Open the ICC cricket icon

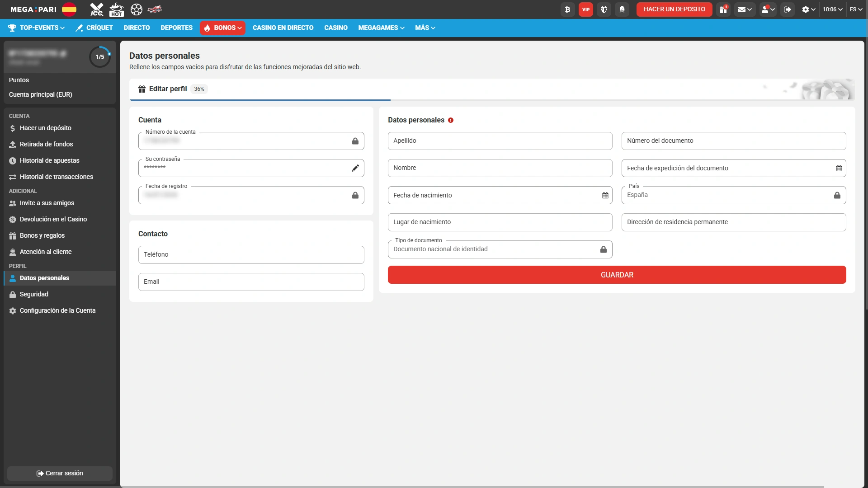click(96, 9)
